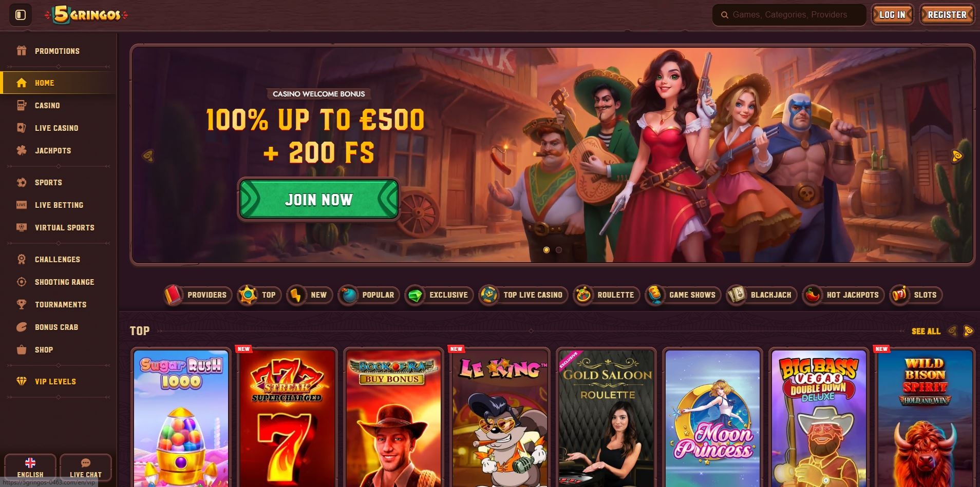Open Jackpots clover icon in the sidebar
980x487 pixels.
click(x=22, y=150)
